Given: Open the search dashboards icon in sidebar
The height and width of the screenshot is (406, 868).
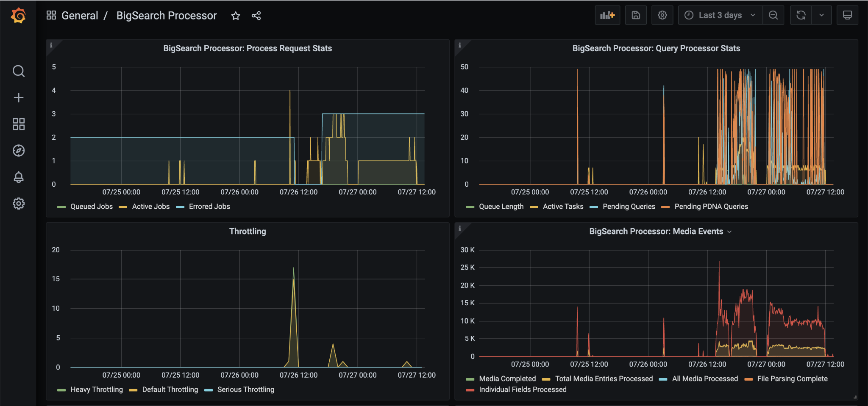Looking at the screenshot, I should 18,71.
